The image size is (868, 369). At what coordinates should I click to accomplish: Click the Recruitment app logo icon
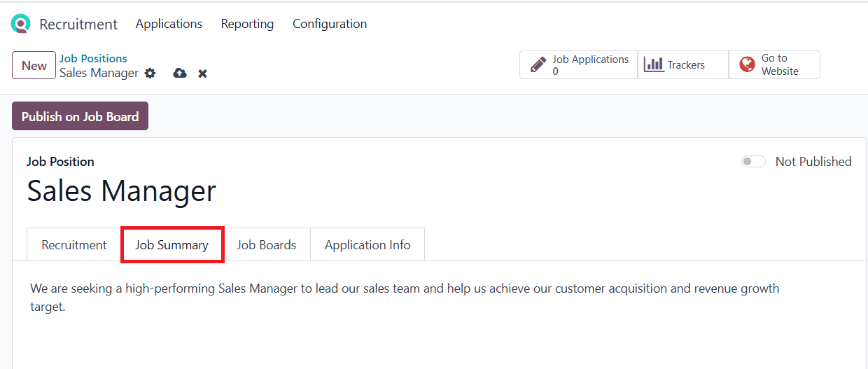click(21, 24)
